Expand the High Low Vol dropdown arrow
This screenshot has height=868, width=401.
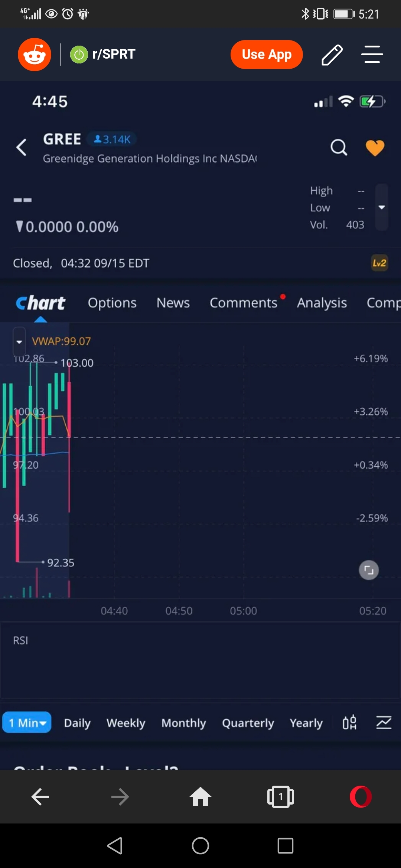click(381, 207)
